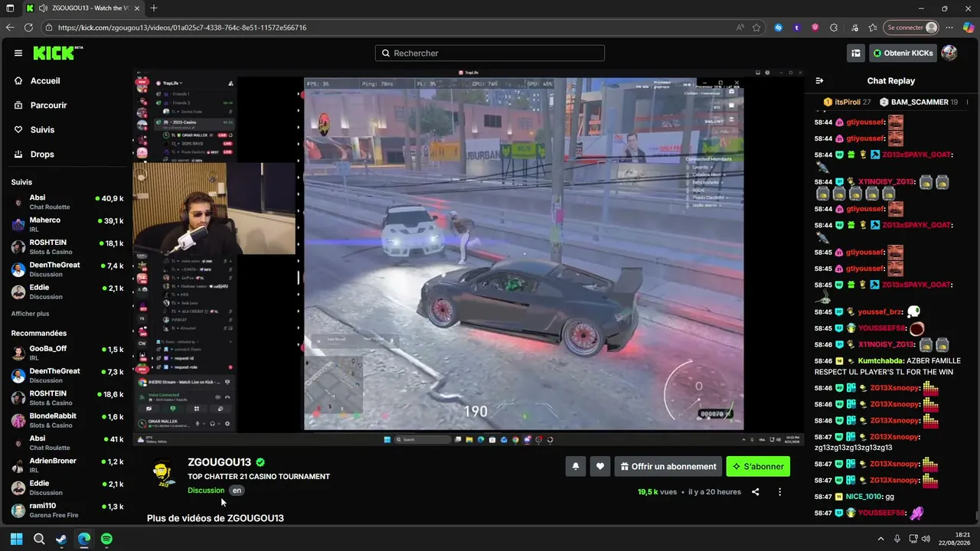Click the video player stream area
This screenshot has width=980, height=551.
coord(469,256)
